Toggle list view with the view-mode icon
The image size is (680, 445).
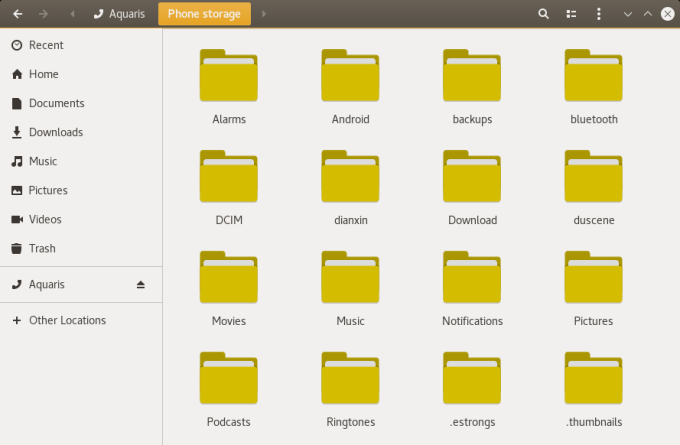(572, 14)
